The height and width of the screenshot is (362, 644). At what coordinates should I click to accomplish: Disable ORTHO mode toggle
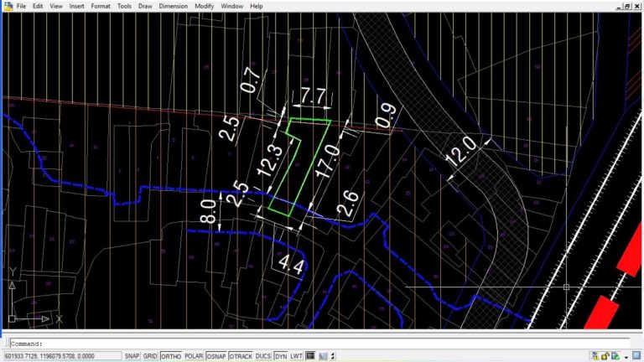coord(170,356)
